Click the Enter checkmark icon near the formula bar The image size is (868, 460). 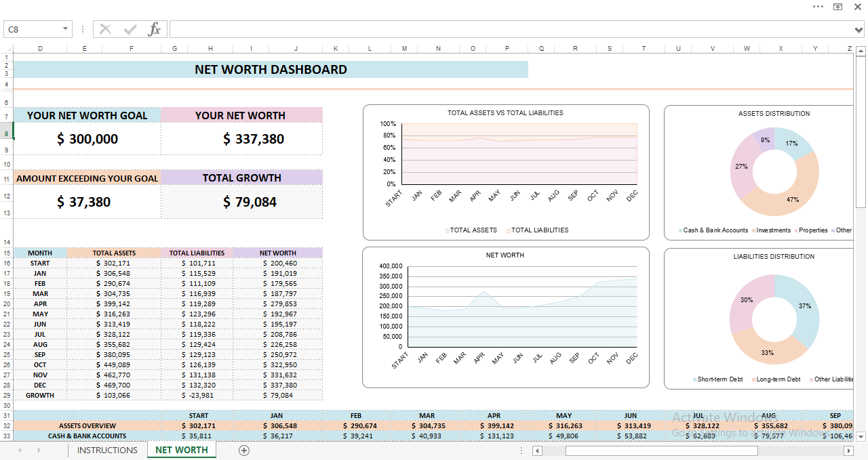pos(130,28)
